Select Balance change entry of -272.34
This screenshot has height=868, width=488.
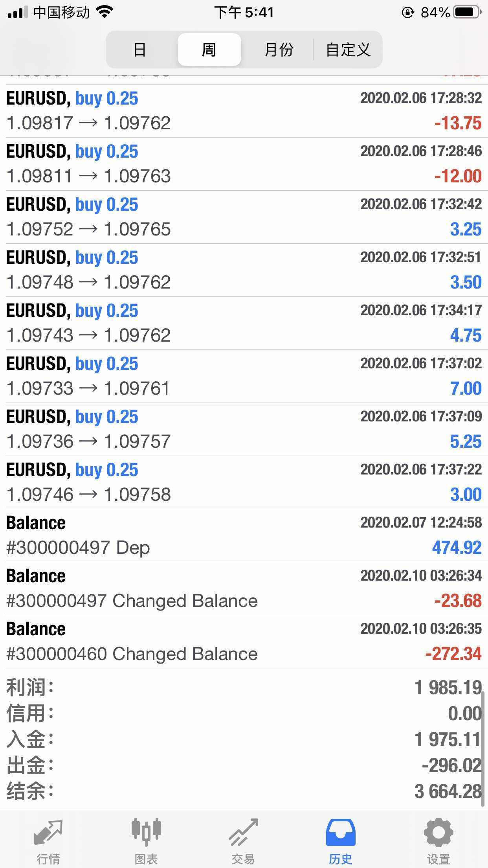[x=244, y=642]
